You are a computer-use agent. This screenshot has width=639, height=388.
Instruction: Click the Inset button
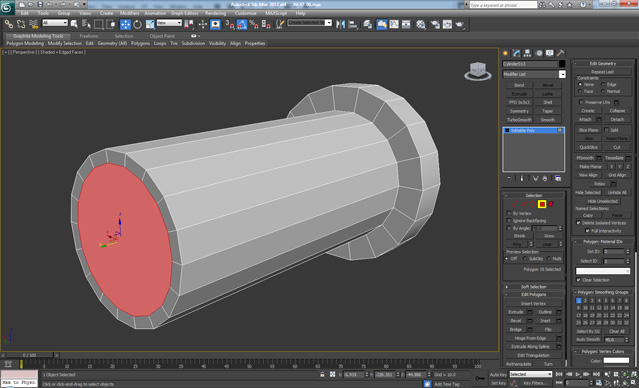tap(545, 321)
